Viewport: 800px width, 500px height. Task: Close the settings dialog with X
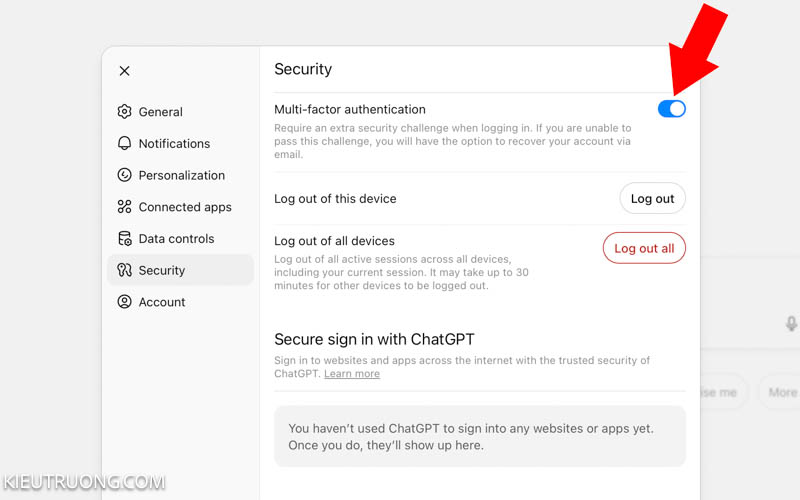(x=124, y=71)
